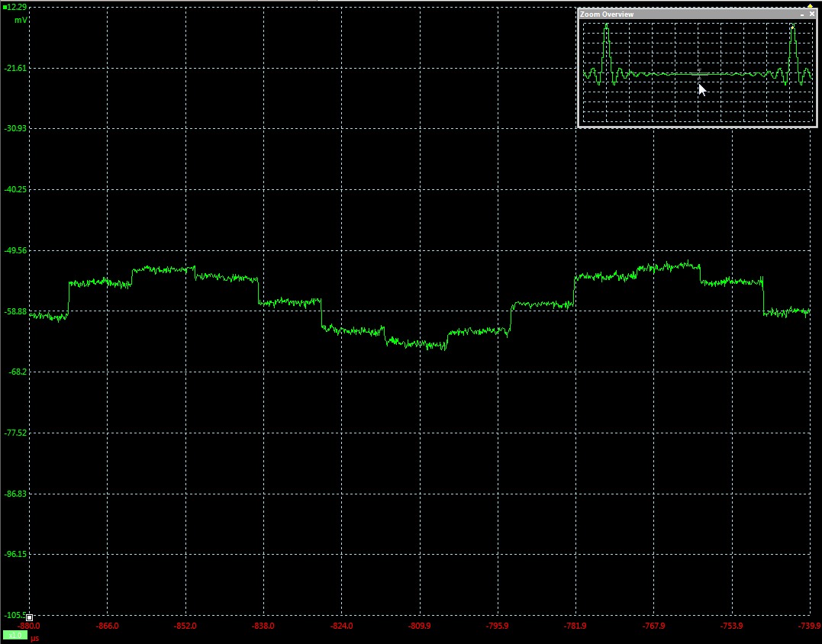822x644 pixels.
Task: Click the -49.56 voltage axis value
Action: click(15, 250)
